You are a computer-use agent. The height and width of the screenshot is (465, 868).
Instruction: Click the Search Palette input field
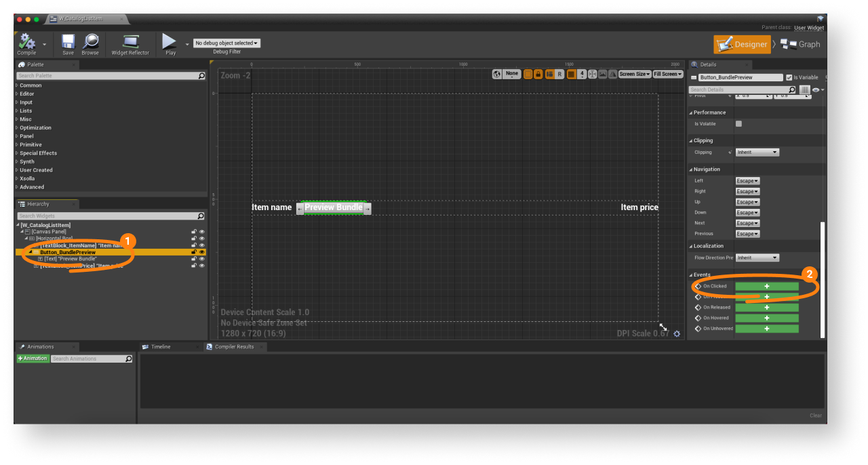point(107,76)
